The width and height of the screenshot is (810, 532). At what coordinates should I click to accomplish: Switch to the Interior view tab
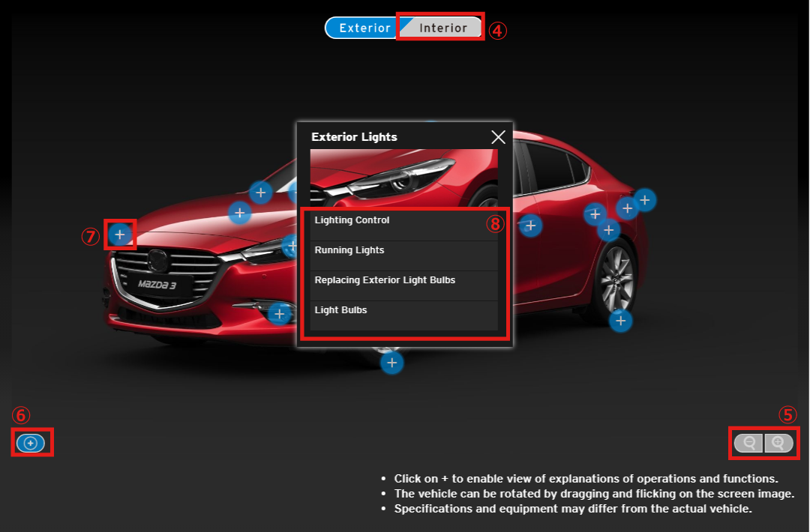pos(442,28)
